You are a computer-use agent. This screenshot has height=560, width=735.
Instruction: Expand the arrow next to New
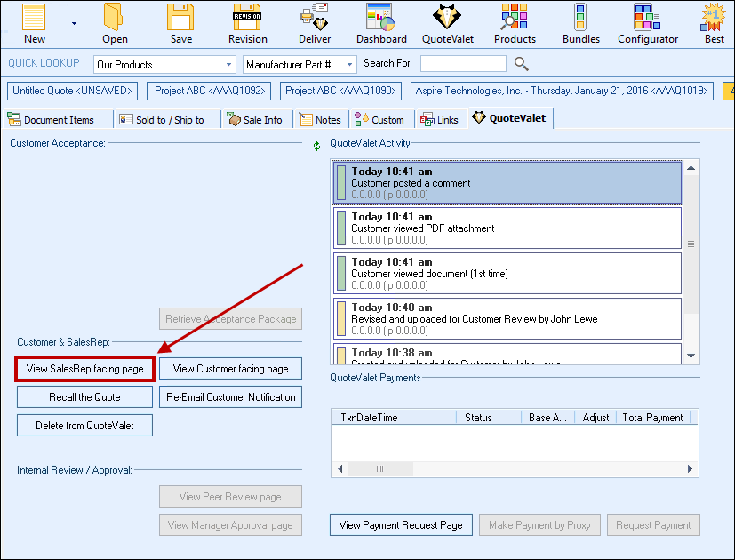point(75,23)
